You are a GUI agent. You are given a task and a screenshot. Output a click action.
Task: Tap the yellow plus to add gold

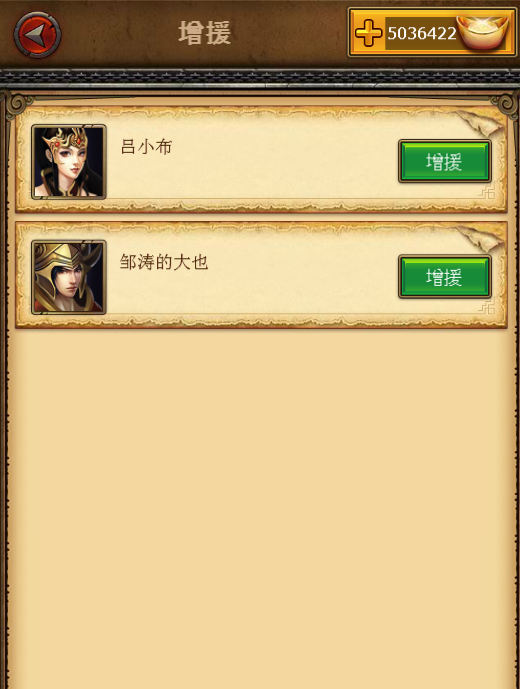pyautogui.click(x=368, y=33)
